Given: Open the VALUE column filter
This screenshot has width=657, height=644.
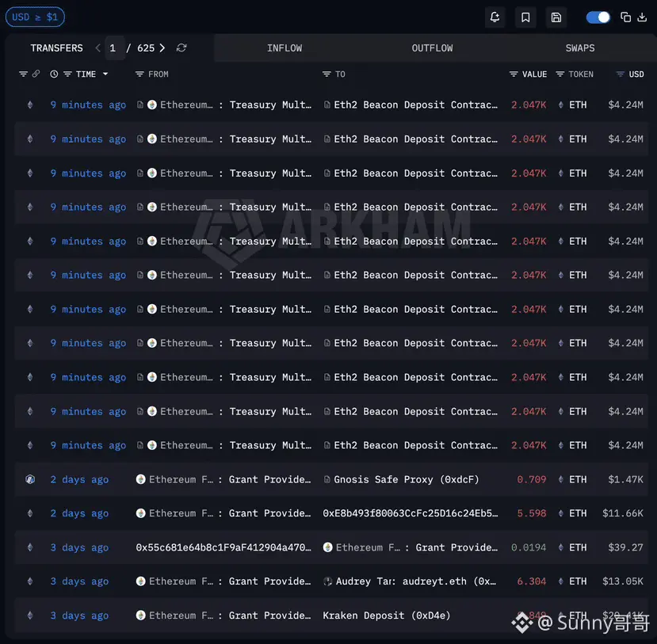Looking at the screenshot, I should tap(514, 74).
